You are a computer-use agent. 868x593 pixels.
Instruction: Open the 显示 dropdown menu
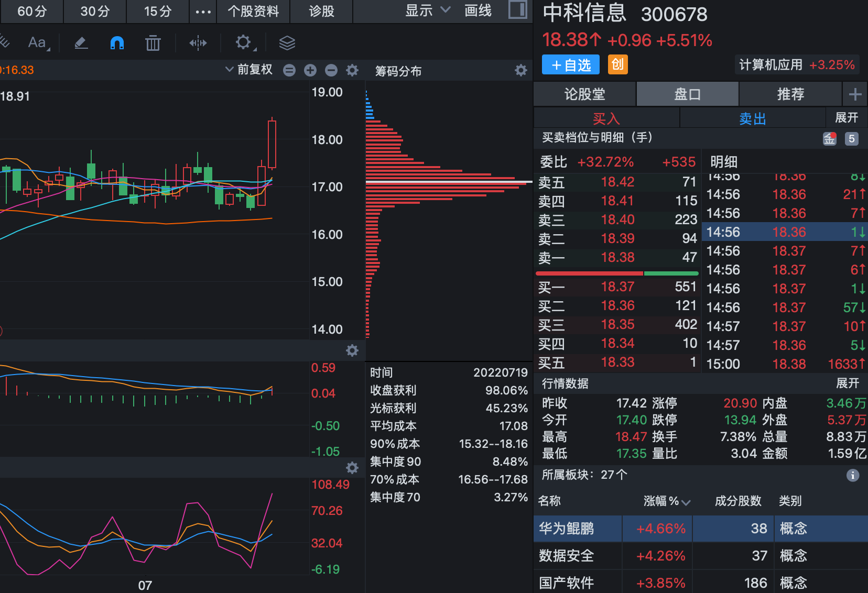click(x=426, y=10)
